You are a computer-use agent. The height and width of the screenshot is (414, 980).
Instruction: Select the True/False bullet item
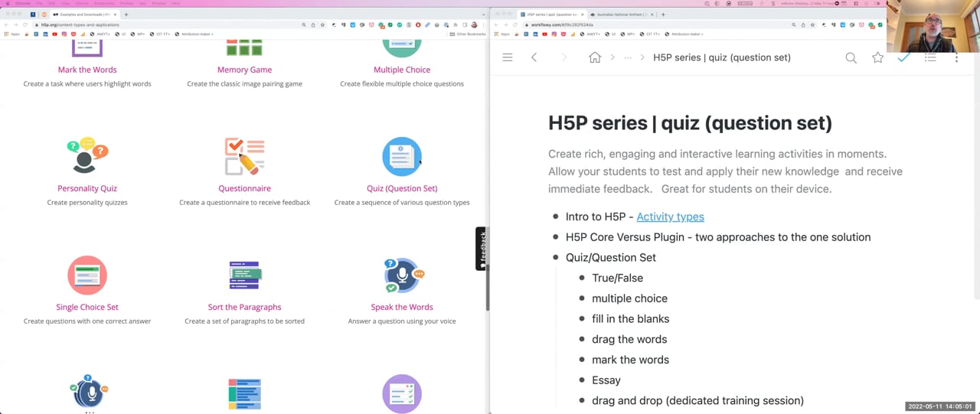click(x=617, y=278)
